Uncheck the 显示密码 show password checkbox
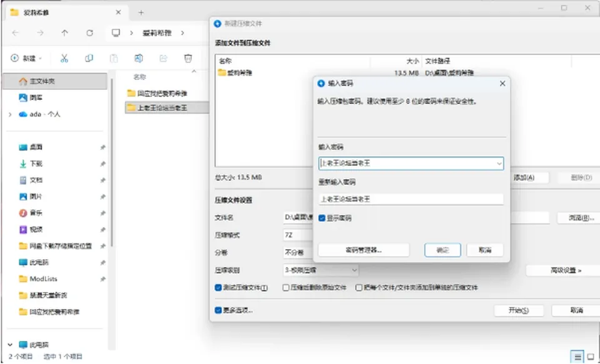Screen dimensions: 600x364 (x=322, y=218)
